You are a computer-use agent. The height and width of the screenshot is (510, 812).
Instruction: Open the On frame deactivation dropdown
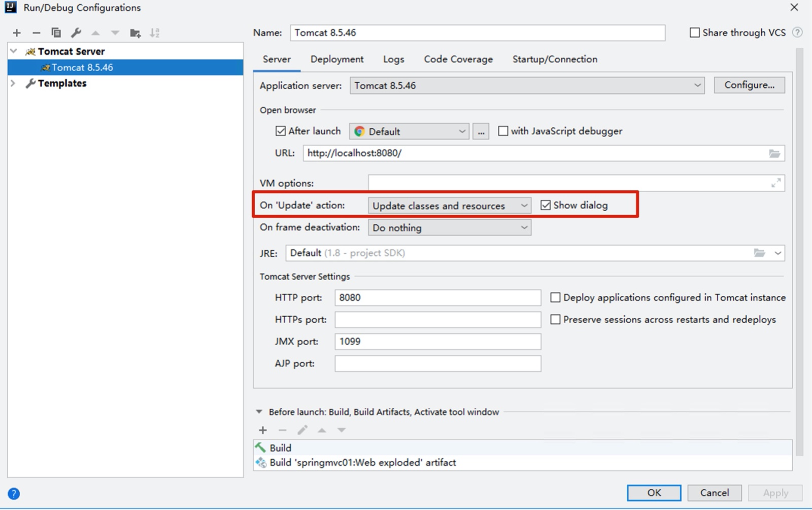(x=450, y=228)
